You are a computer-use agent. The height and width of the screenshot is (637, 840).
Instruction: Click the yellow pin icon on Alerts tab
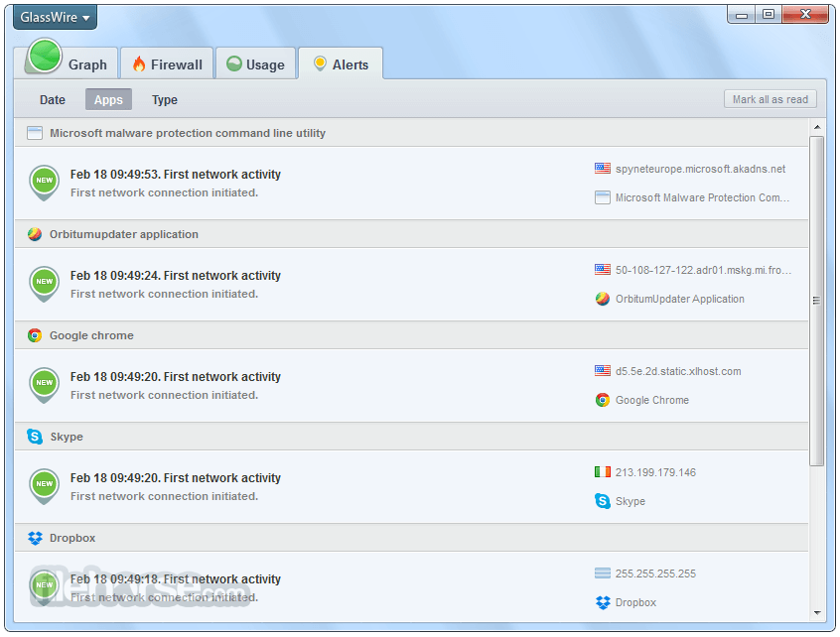(x=320, y=64)
